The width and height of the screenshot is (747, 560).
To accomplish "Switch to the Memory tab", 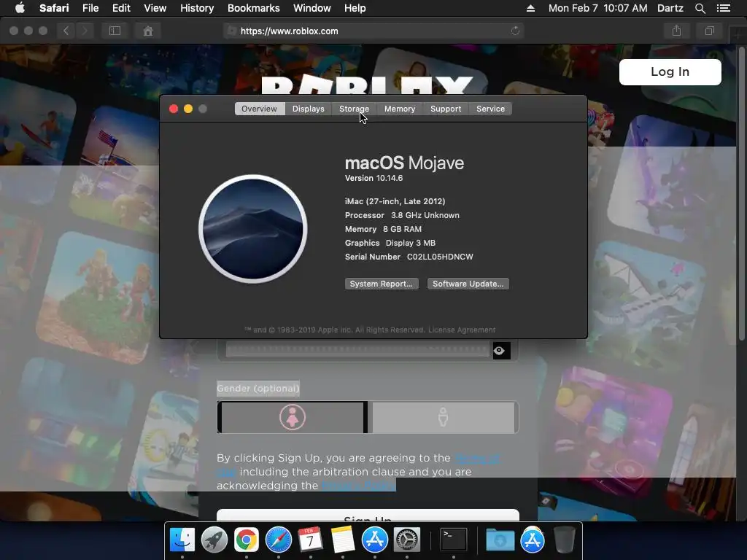I will pos(400,109).
